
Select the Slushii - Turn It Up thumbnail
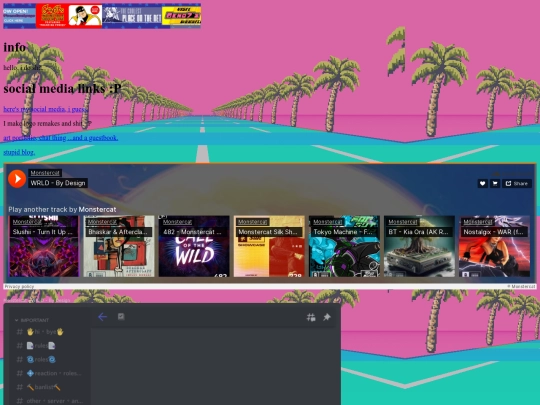click(x=44, y=246)
